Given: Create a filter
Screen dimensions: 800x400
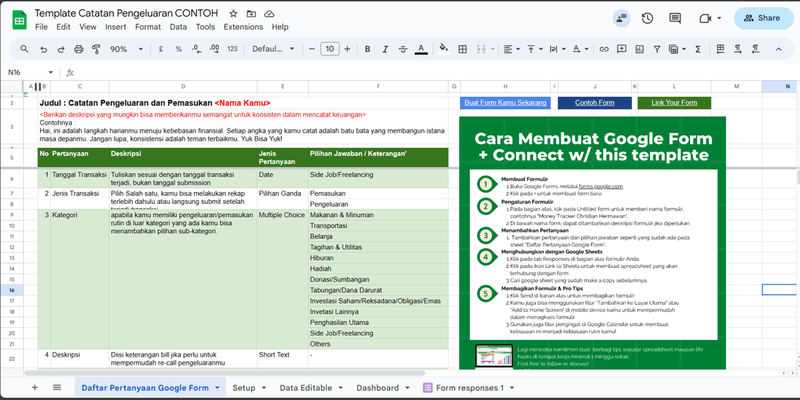Looking at the screenshot, I should [657, 49].
